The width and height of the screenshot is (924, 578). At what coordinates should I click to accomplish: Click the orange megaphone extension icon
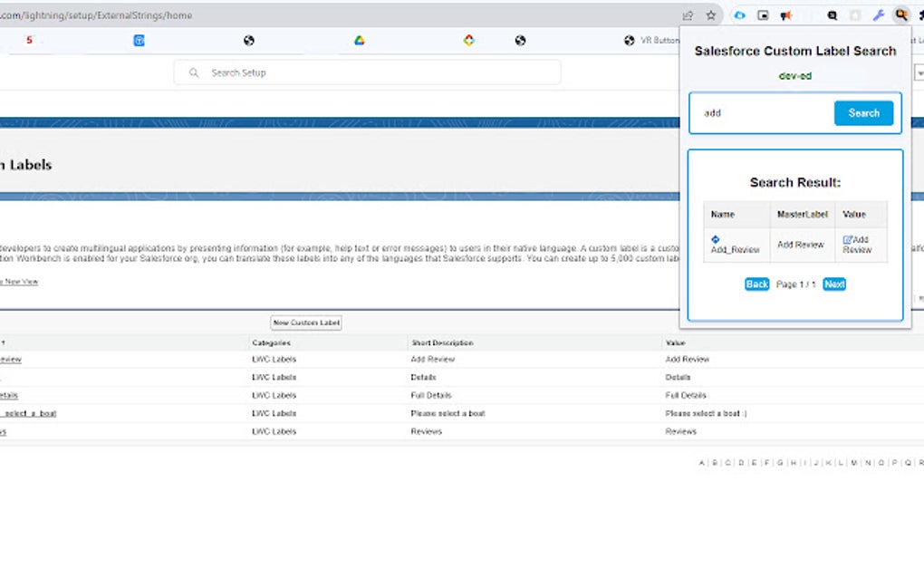(785, 15)
